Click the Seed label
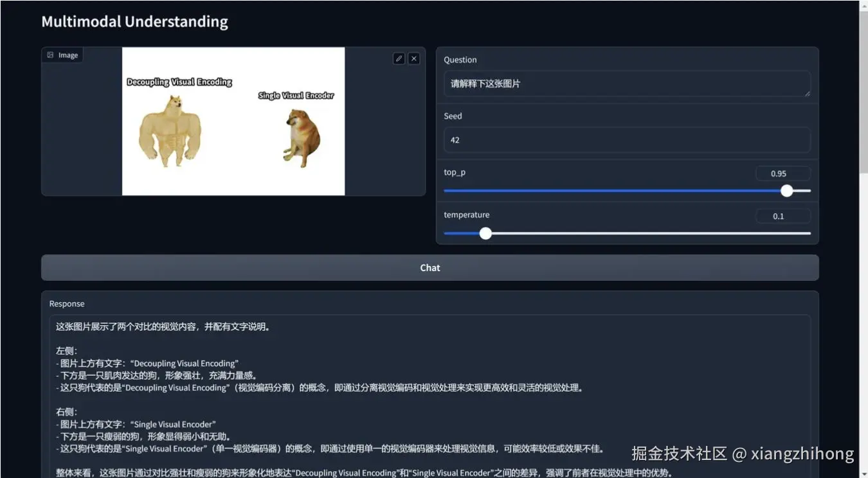 [453, 116]
